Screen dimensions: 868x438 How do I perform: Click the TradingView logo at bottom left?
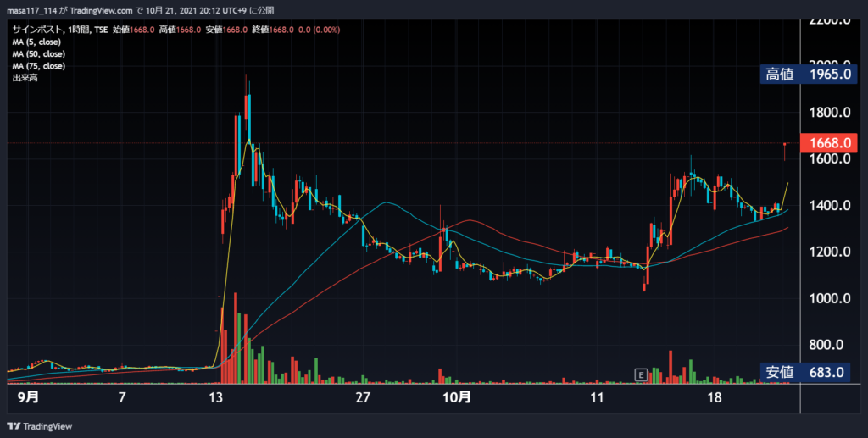[39, 426]
